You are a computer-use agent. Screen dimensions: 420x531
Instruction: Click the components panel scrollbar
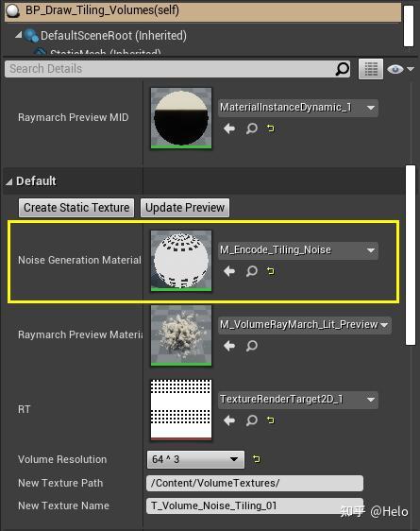(x=409, y=26)
